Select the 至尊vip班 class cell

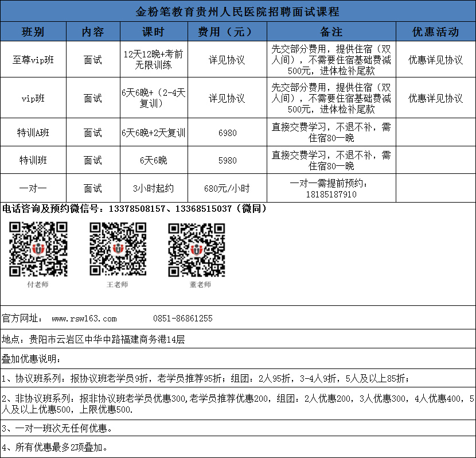tap(33, 60)
